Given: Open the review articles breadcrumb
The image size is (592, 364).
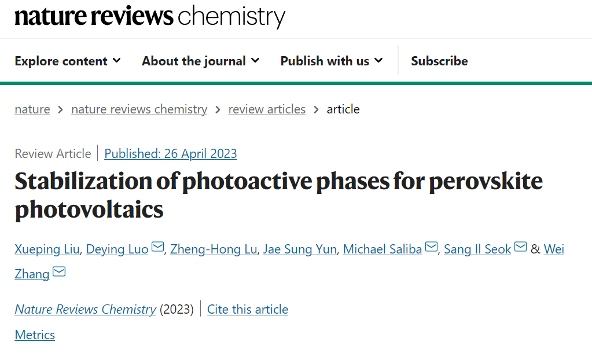Looking at the screenshot, I should tap(267, 109).
